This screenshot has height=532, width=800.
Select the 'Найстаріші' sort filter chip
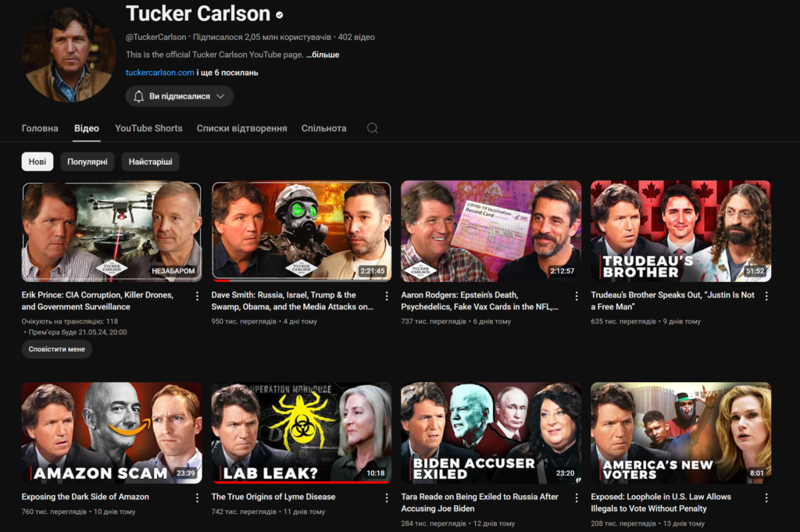tap(150, 162)
